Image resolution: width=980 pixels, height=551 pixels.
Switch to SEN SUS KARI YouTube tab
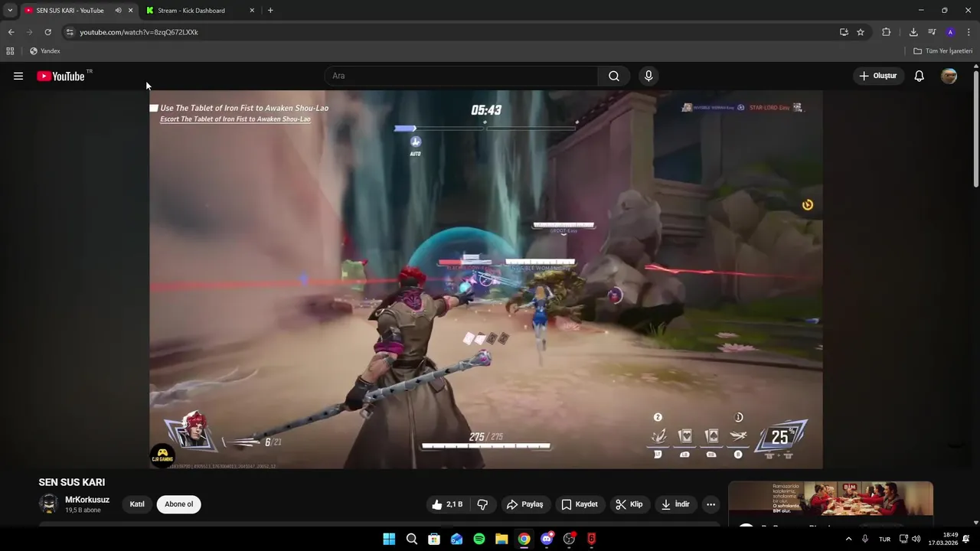tap(70, 11)
